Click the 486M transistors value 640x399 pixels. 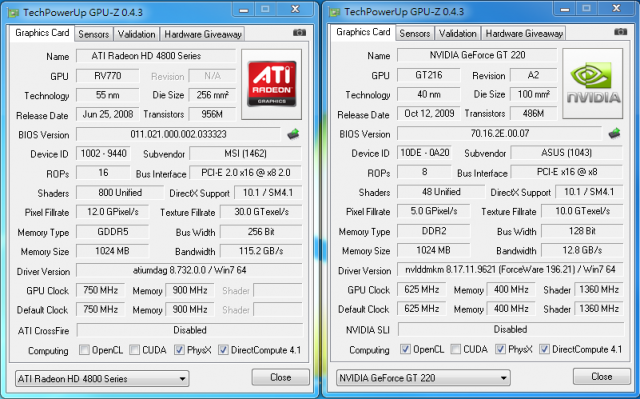533,114
